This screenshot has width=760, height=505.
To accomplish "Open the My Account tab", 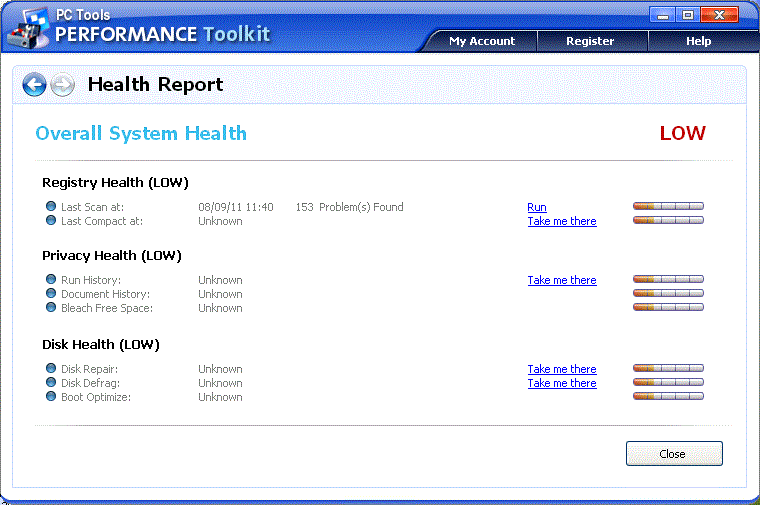I will (x=482, y=41).
